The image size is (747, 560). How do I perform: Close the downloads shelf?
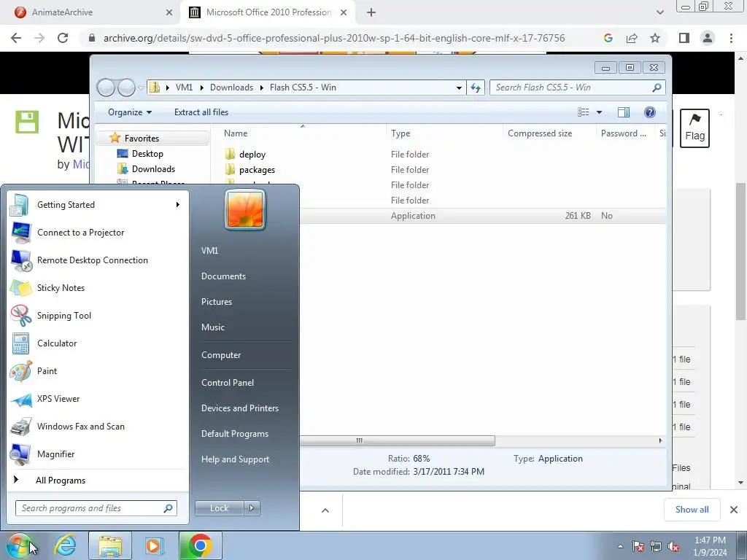tap(734, 510)
